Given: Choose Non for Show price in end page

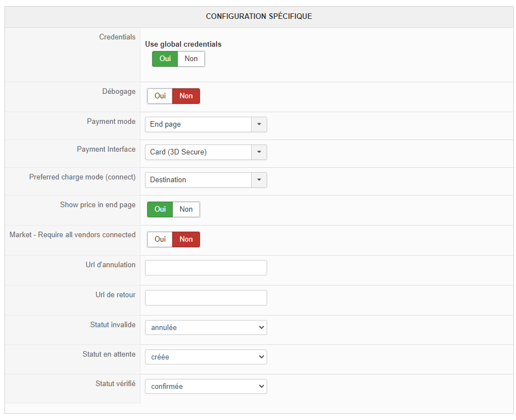Looking at the screenshot, I should 186,209.
